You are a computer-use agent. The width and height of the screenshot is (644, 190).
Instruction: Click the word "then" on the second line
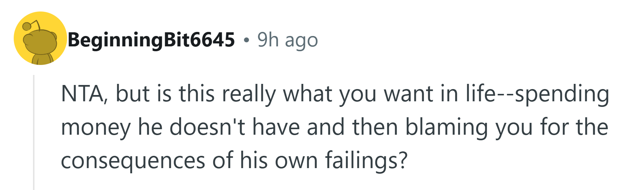(x=375, y=127)
